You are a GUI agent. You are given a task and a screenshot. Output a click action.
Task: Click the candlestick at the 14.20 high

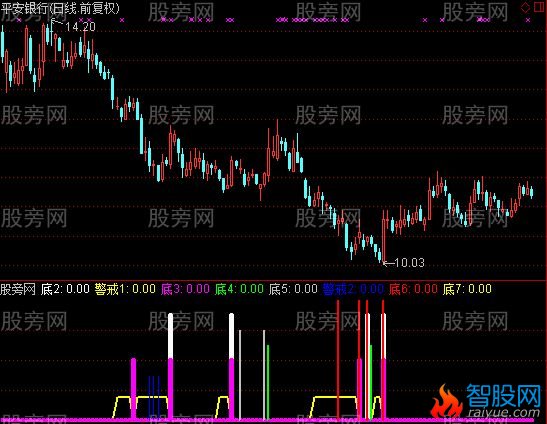click(51, 33)
